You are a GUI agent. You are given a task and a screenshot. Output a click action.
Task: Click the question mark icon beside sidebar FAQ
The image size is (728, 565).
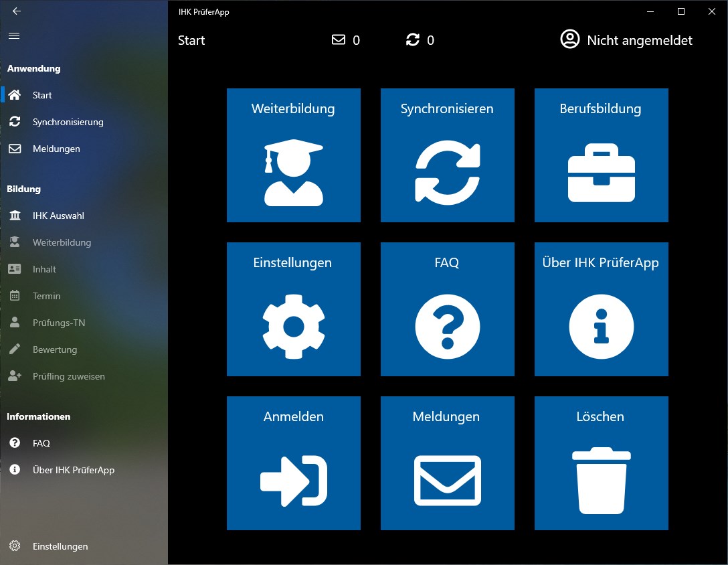click(15, 442)
